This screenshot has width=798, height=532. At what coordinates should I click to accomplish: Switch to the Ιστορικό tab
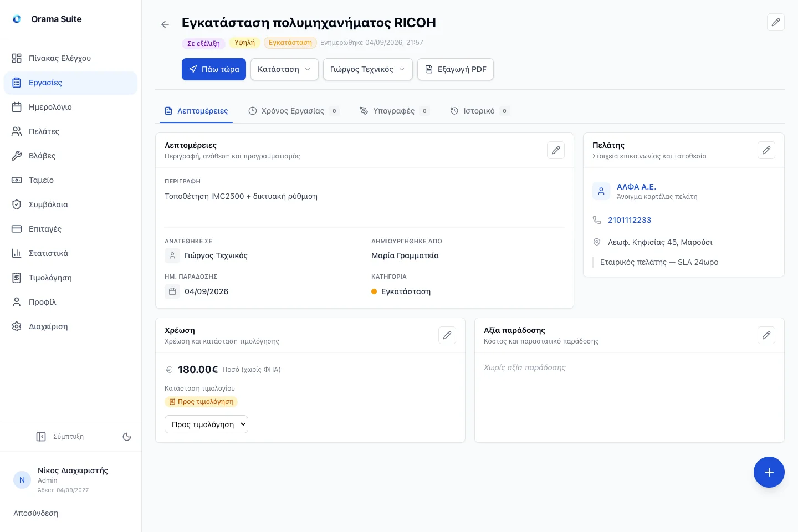click(x=480, y=111)
